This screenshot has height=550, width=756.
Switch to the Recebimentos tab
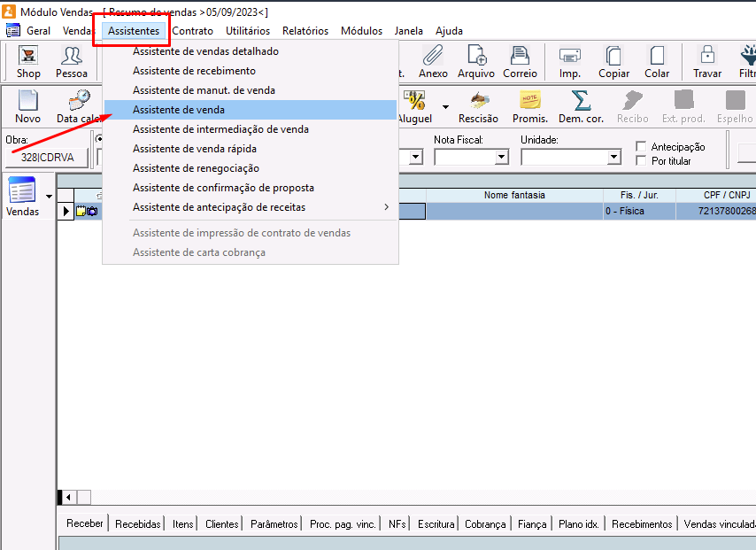[x=642, y=524]
